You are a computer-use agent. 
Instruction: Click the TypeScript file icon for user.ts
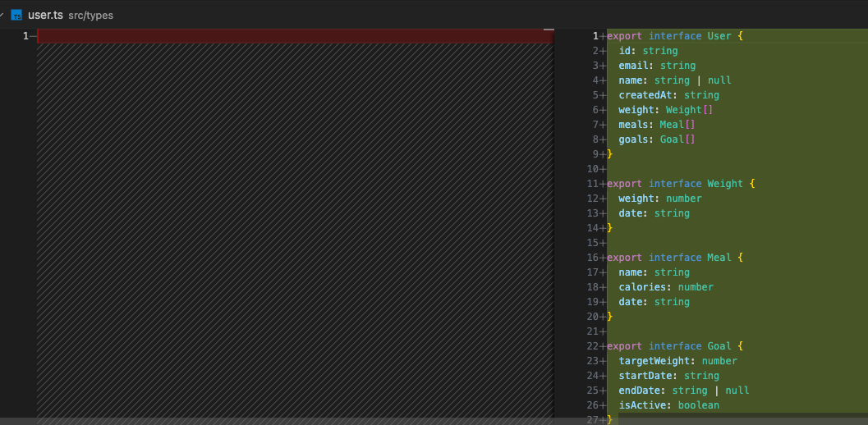click(x=16, y=15)
